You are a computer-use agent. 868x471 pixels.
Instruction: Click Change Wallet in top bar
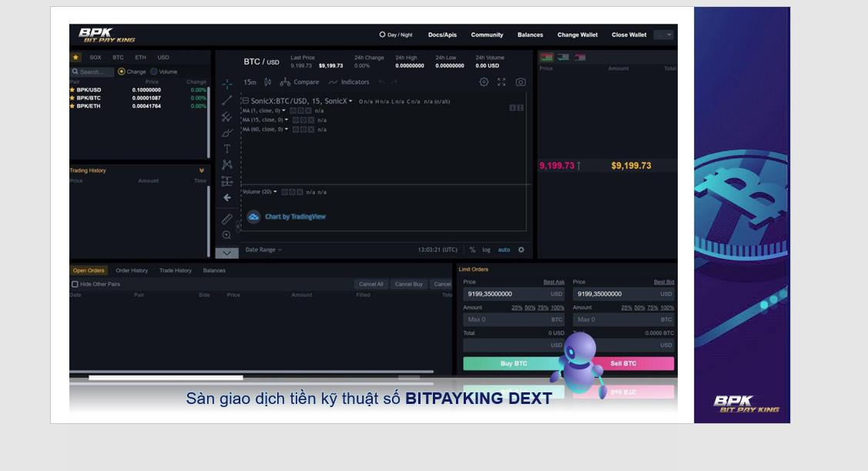[x=578, y=35]
